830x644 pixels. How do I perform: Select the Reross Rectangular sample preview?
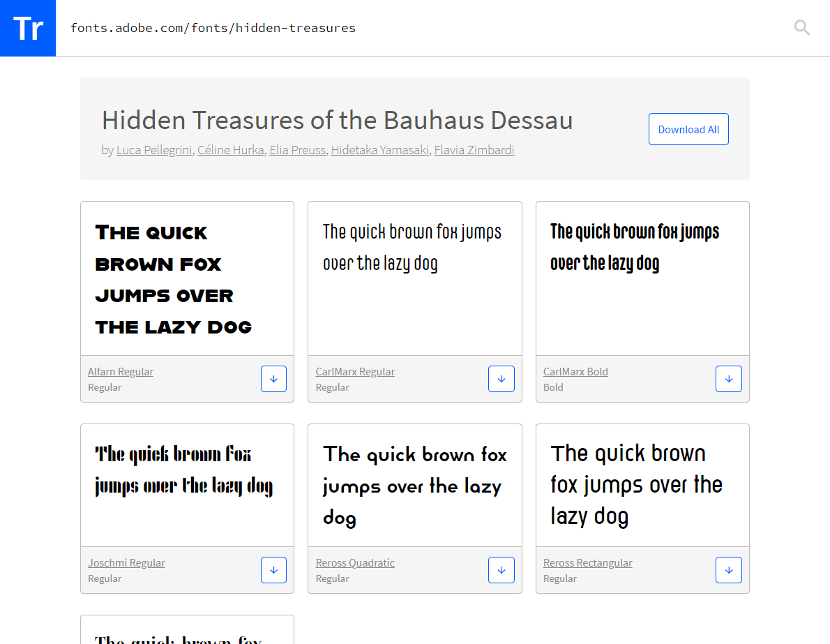click(636, 485)
